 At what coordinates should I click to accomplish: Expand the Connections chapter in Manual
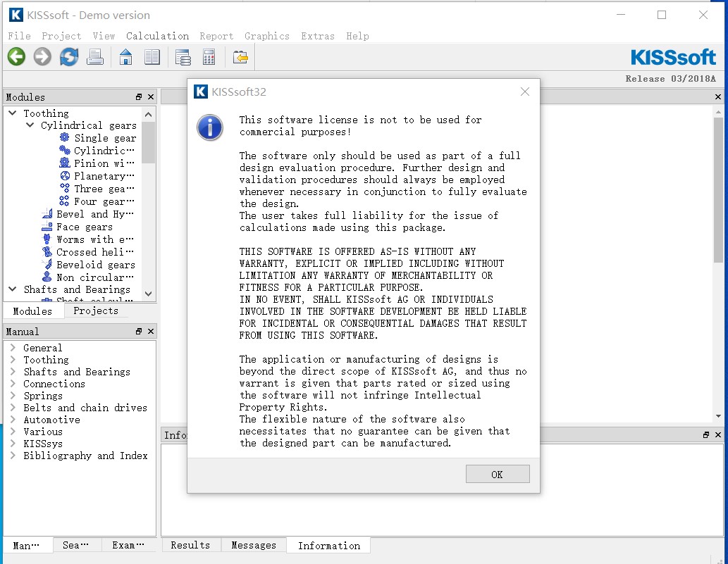click(13, 384)
